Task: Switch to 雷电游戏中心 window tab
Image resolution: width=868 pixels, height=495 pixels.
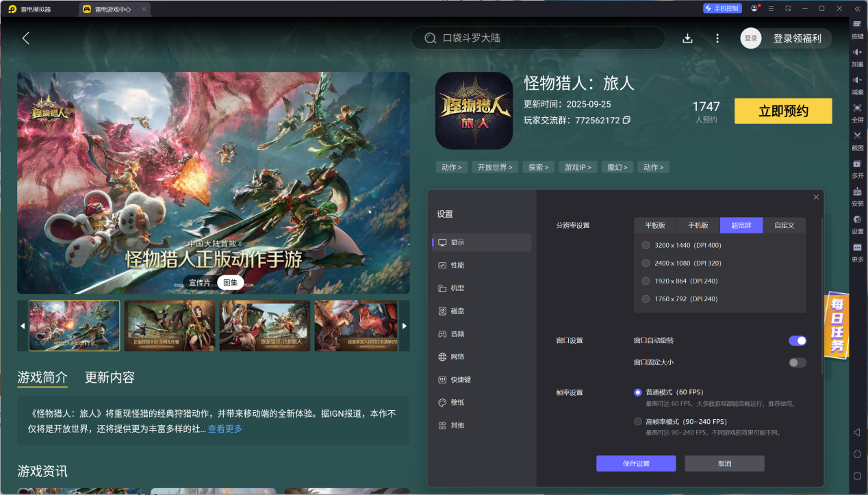Action: tap(113, 9)
